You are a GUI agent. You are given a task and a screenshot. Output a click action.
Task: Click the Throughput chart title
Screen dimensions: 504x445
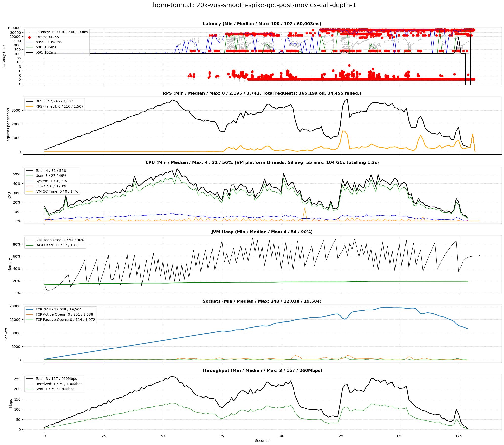[262, 371]
